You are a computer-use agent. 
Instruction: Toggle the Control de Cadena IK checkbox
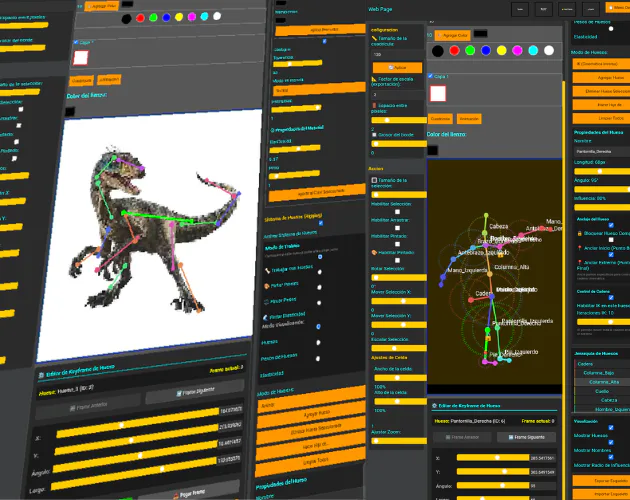tap(611, 298)
